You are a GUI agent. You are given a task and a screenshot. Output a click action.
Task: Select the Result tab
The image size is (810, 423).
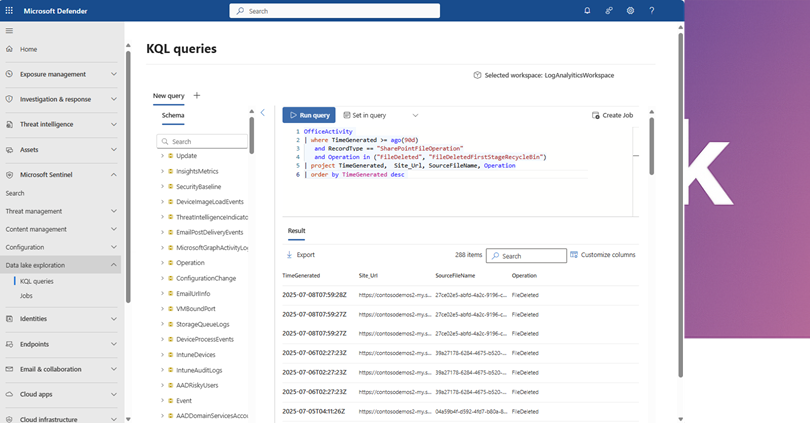tap(297, 231)
